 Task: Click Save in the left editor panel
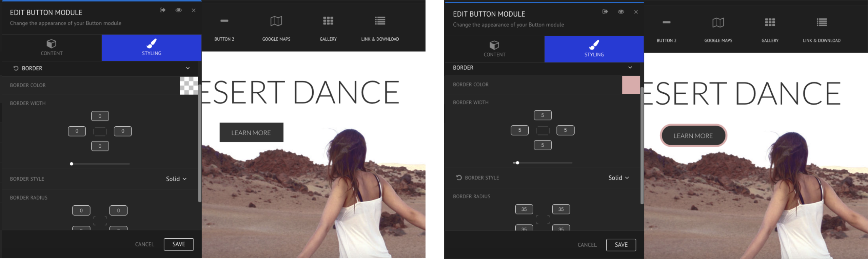[179, 244]
